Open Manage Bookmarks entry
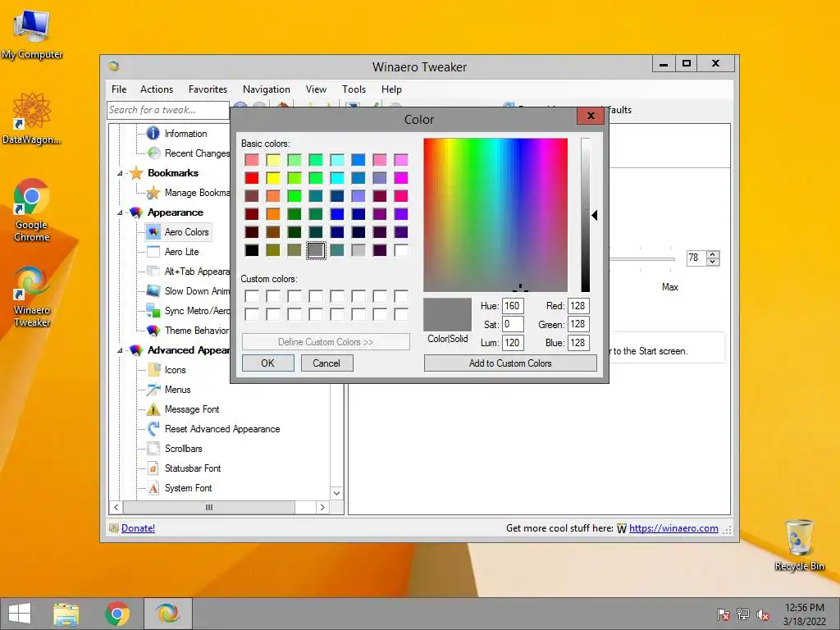This screenshot has height=630, width=840. (x=197, y=192)
